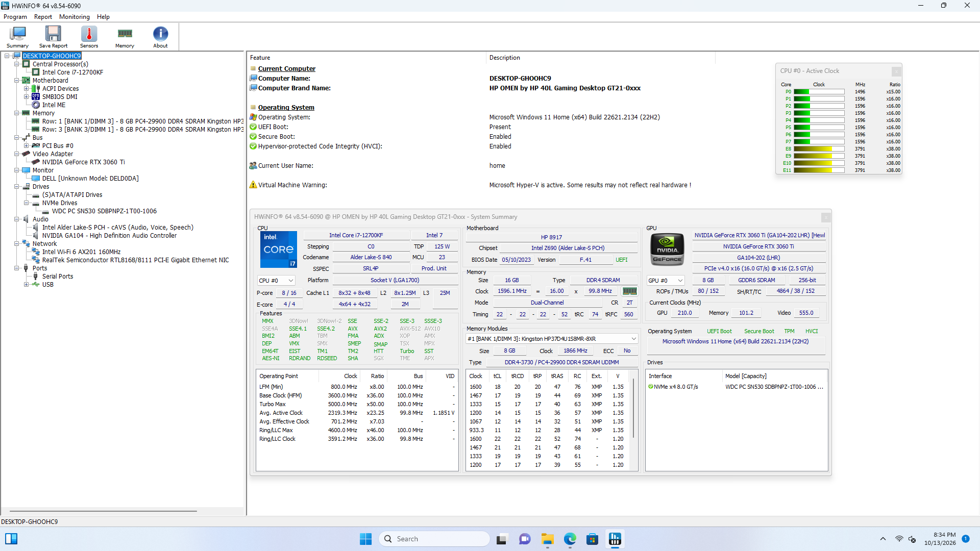Launch Microsoft Edge from taskbar
The height and width of the screenshot is (551, 980).
pyautogui.click(x=570, y=539)
